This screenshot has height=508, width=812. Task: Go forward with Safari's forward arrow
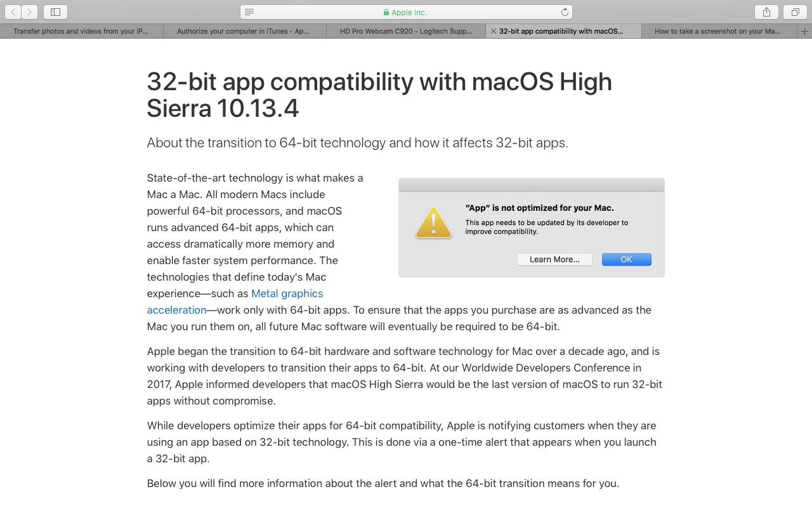(x=29, y=12)
